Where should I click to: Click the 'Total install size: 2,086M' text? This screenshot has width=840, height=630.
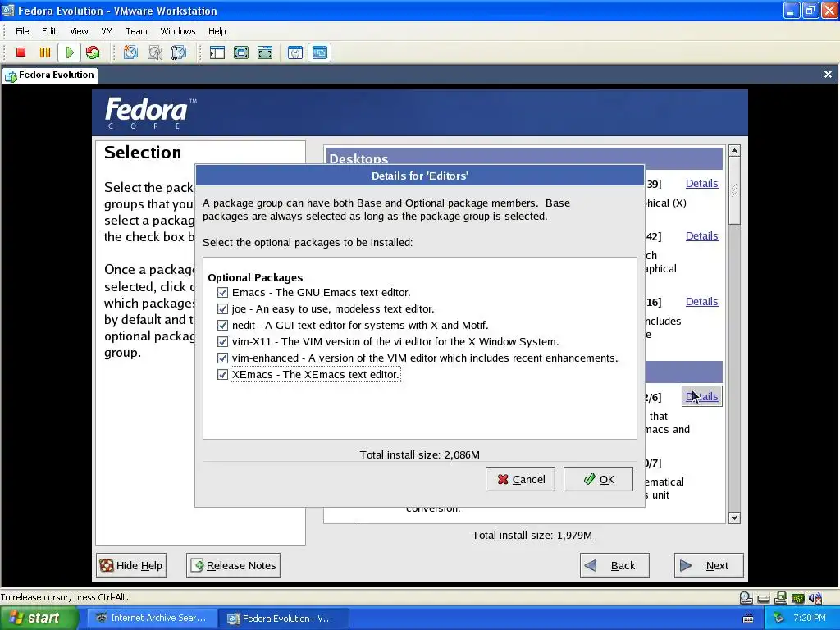[x=419, y=454]
